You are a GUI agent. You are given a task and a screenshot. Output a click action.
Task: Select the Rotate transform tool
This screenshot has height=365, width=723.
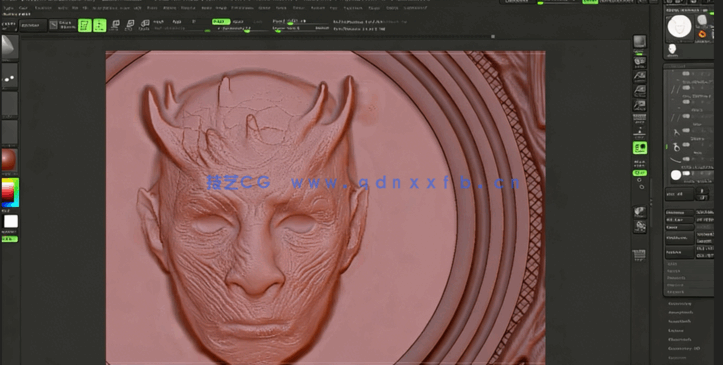tap(144, 25)
